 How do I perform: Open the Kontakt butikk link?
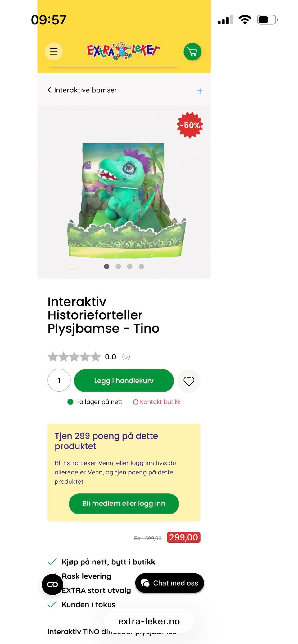(x=157, y=402)
